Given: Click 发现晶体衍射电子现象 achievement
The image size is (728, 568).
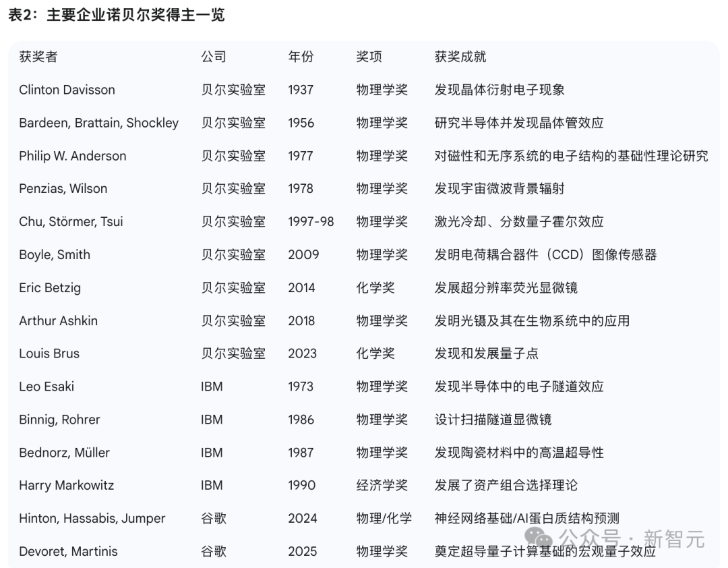Looking at the screenshot, I should click(499, 90).
